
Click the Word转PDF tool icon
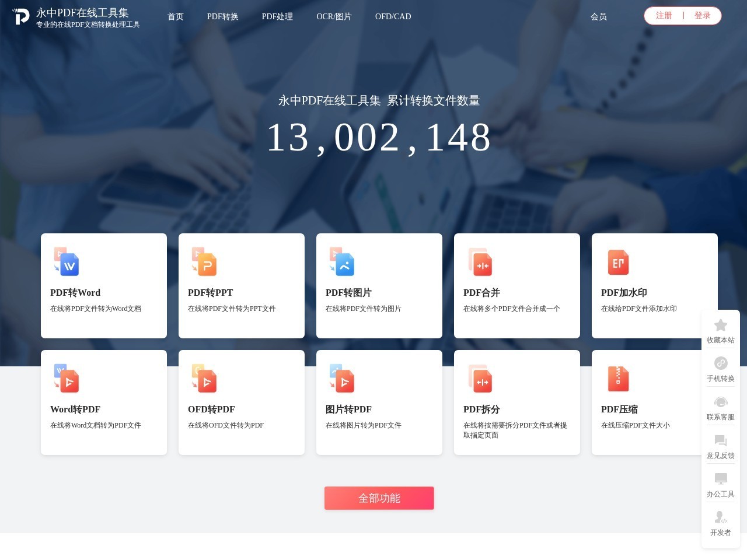point(67,379)
